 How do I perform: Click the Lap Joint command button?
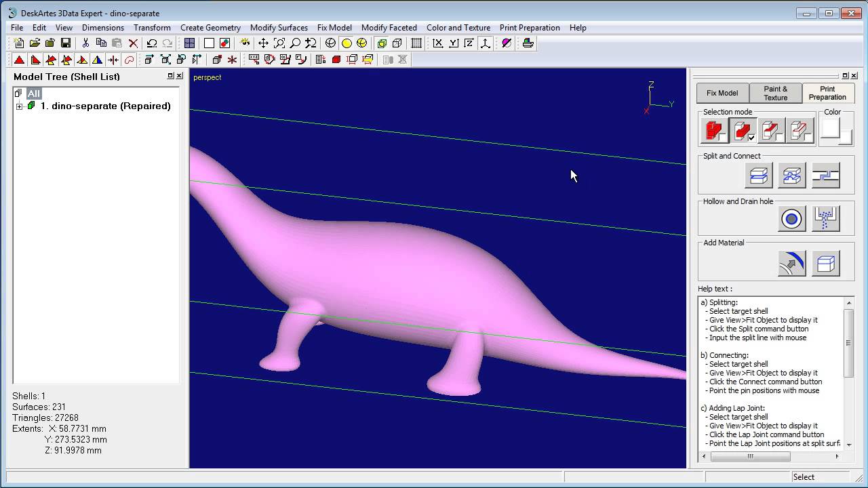click(x=825, y=176)
